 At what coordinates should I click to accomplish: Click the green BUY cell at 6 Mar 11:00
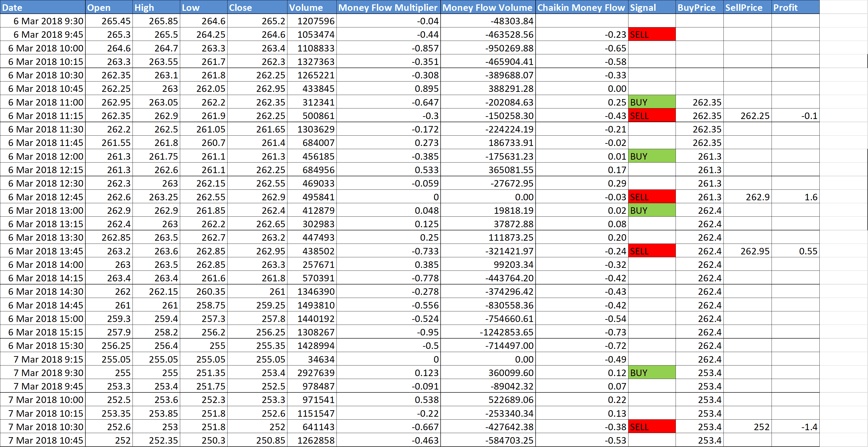[652, 102]
